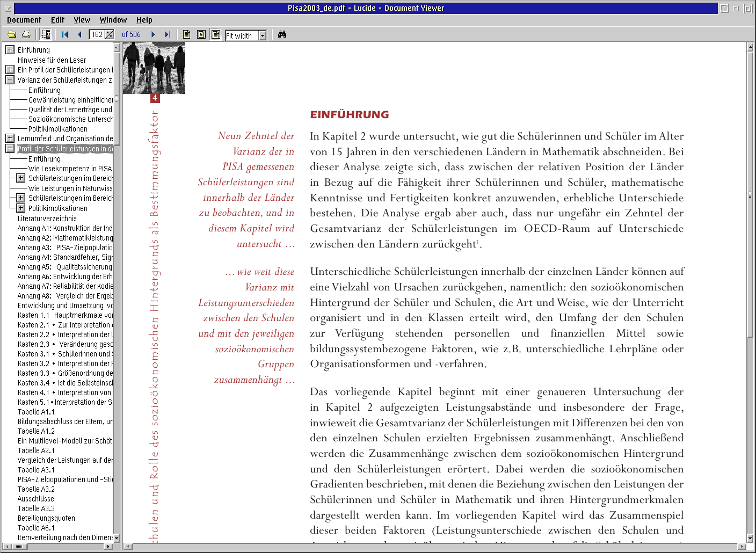Switch to fit page zoom

201,34
